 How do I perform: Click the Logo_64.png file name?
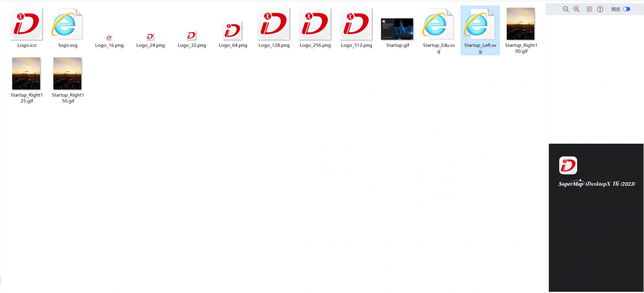233,45
